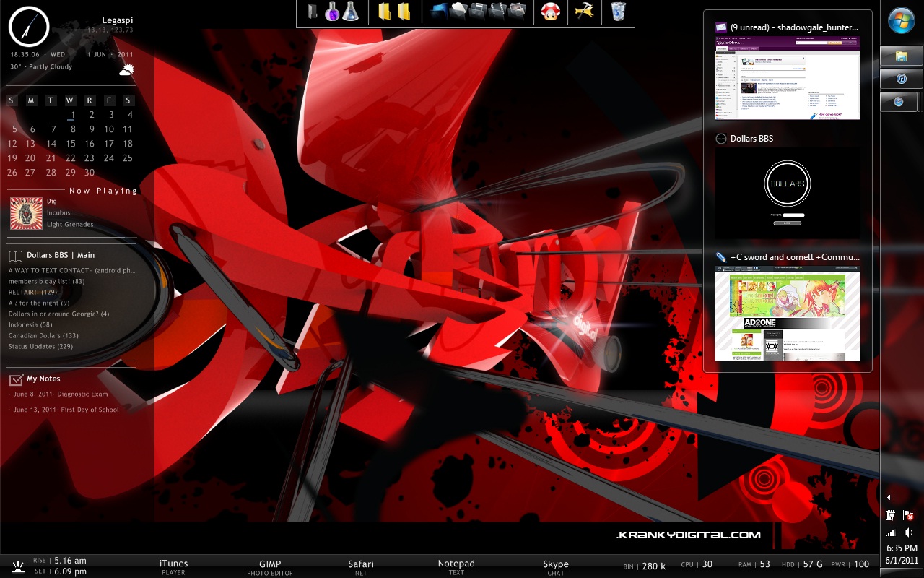Screen dimensions: 924x578
Task: Open 'Status Updates (229)' thread
Action: [x=40, y=346]
